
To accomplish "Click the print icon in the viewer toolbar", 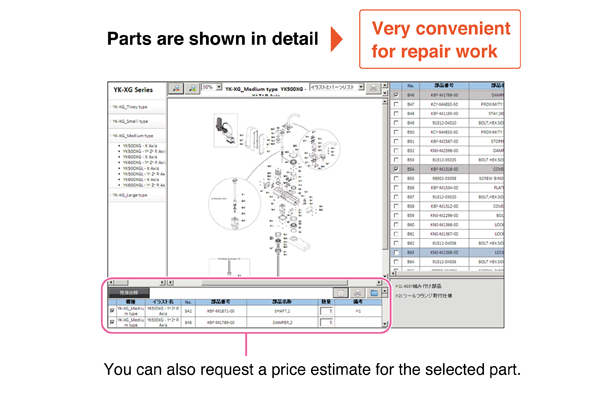I will [x=373, y=89].
